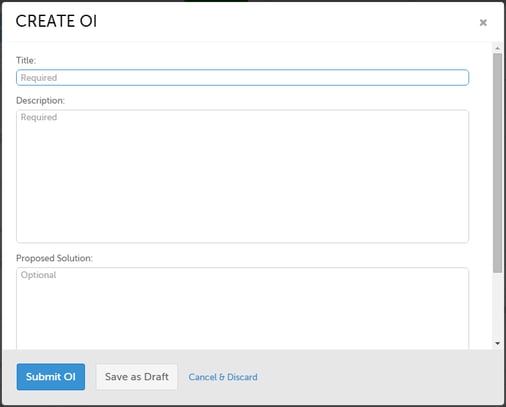Follow the Cancel & Discard link

[223, 377]
